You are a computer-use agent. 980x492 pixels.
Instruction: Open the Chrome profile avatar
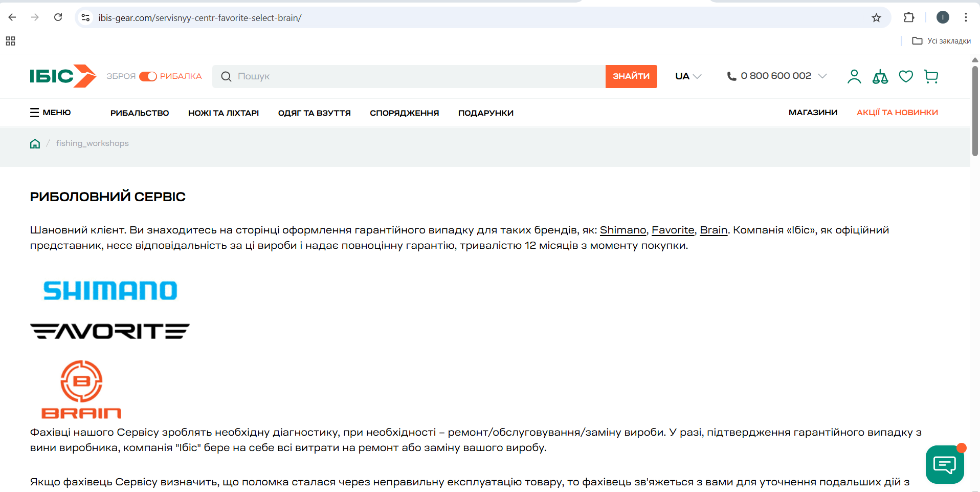coord(943,17)
